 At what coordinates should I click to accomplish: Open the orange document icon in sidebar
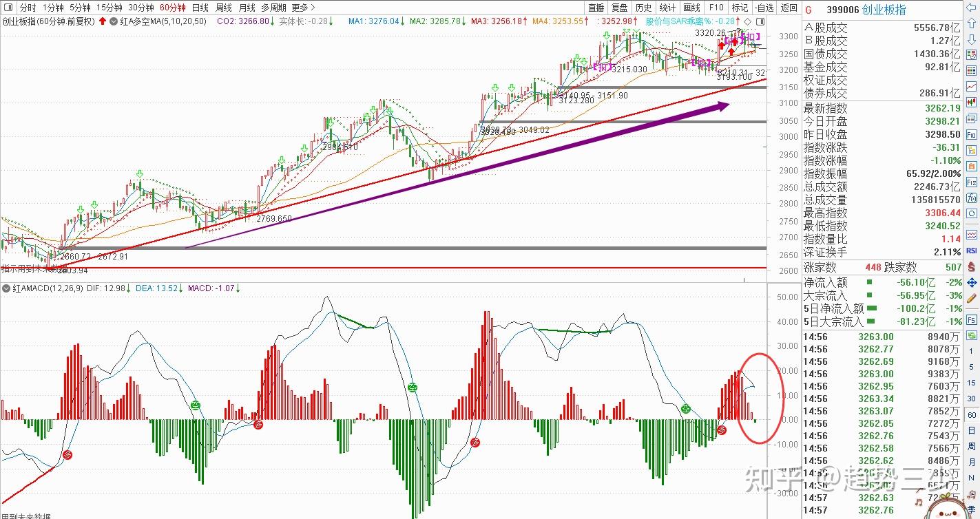972,166
